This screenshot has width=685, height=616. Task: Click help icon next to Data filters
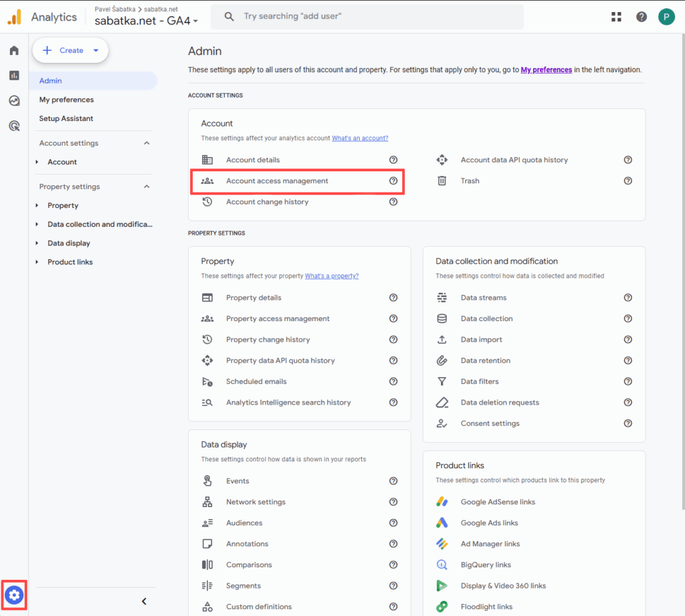(x=627, y=381)
